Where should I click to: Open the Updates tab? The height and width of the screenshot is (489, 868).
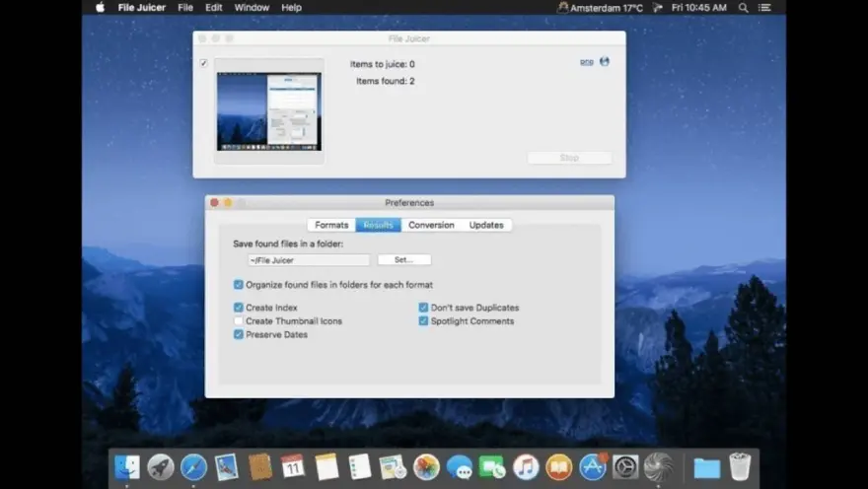point(486,225)
